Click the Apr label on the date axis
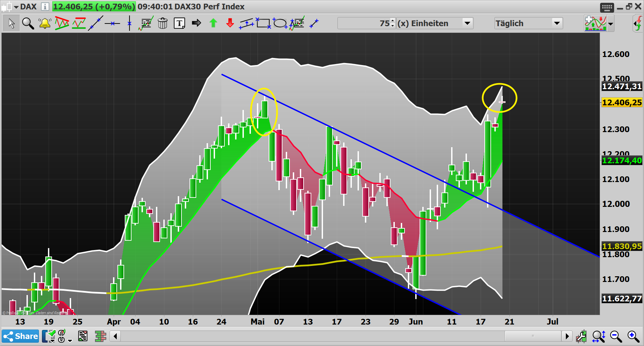This screenshot has height=346, width=644. point(114,322)
